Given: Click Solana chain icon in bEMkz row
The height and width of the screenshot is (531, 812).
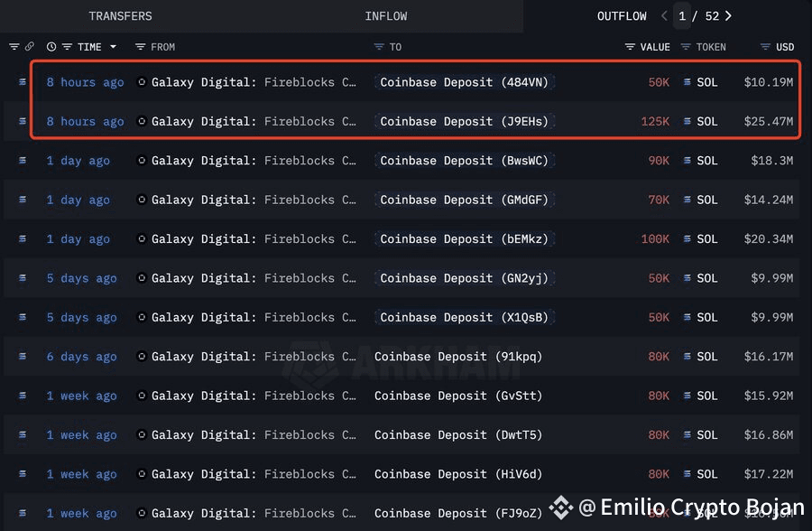Looking at the screenshot, I should pos(23,239).
